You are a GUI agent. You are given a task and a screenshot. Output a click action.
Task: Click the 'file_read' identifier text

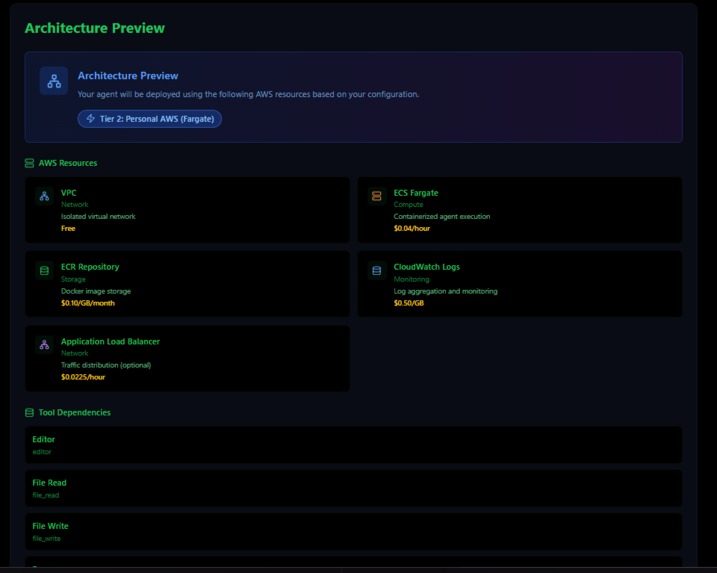[x=46, y=495]
